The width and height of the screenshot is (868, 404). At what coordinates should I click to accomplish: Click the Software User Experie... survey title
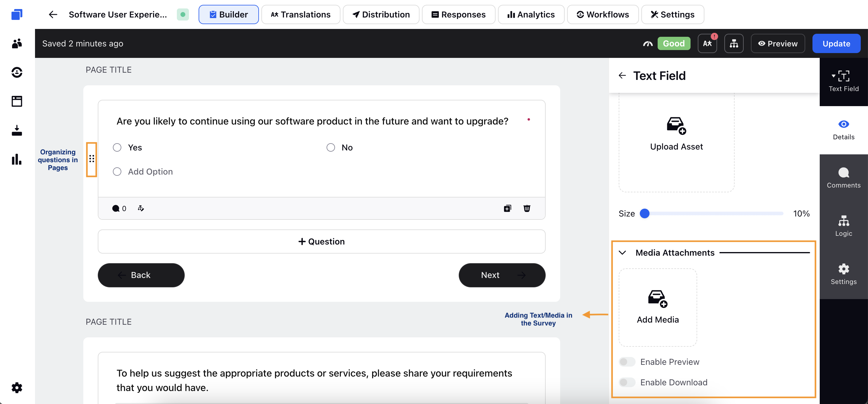118,14
